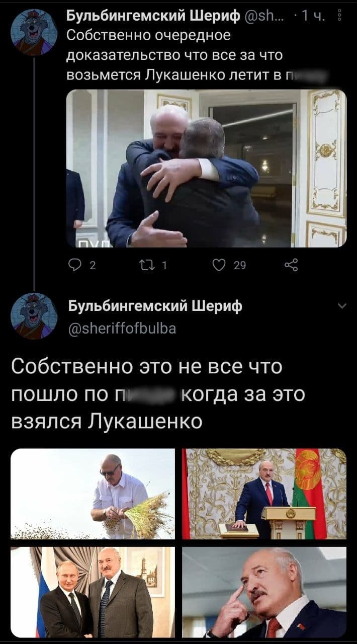357x644 pixels.
Task: Open the '1 ч.' timestamp on the top tweet
Action: click(315, 19)
